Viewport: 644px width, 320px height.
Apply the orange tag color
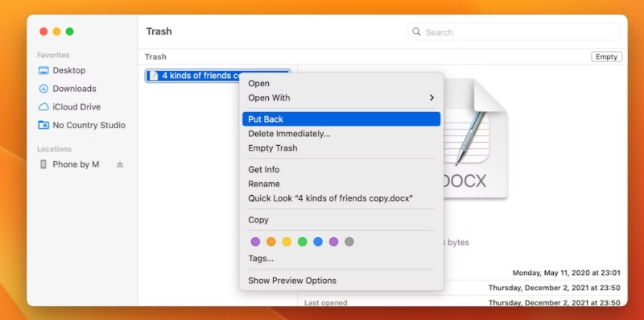(271, 242)
